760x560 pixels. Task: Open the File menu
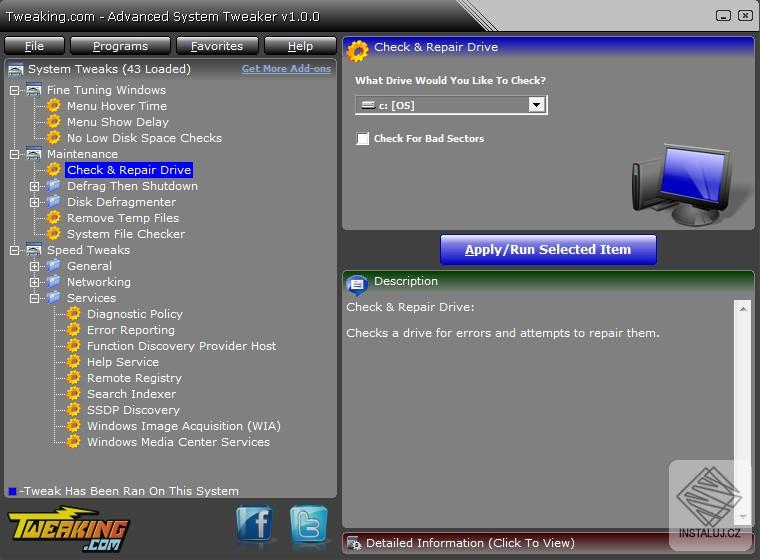[x=34, y=46]
